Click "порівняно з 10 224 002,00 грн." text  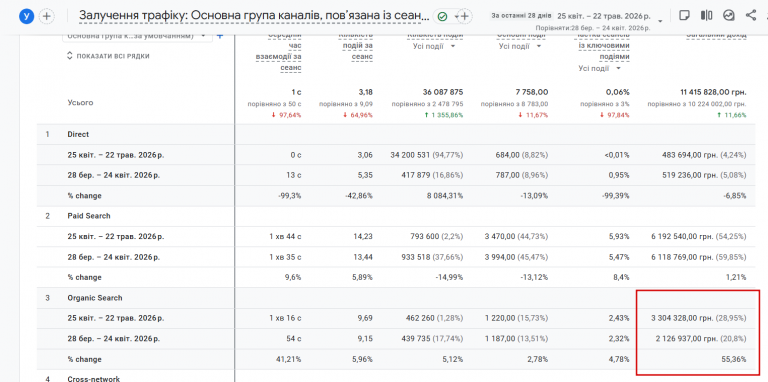click(x=697, y=104)
